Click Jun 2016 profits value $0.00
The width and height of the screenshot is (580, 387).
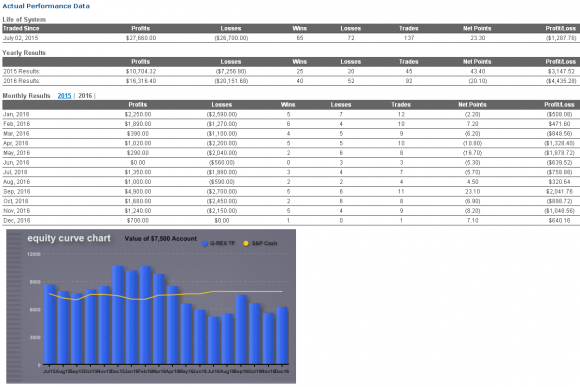[138, 162]
